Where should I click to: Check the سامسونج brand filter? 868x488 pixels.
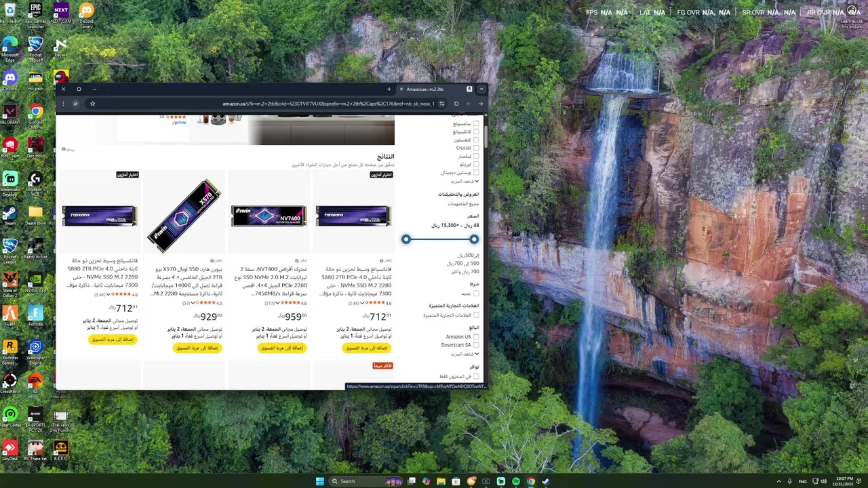[476, 123]
